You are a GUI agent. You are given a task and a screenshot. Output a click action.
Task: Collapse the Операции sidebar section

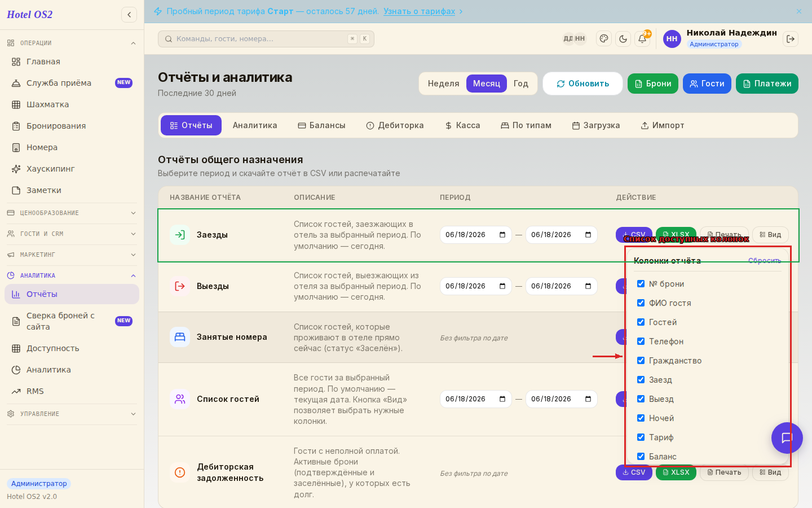point(72,43)
